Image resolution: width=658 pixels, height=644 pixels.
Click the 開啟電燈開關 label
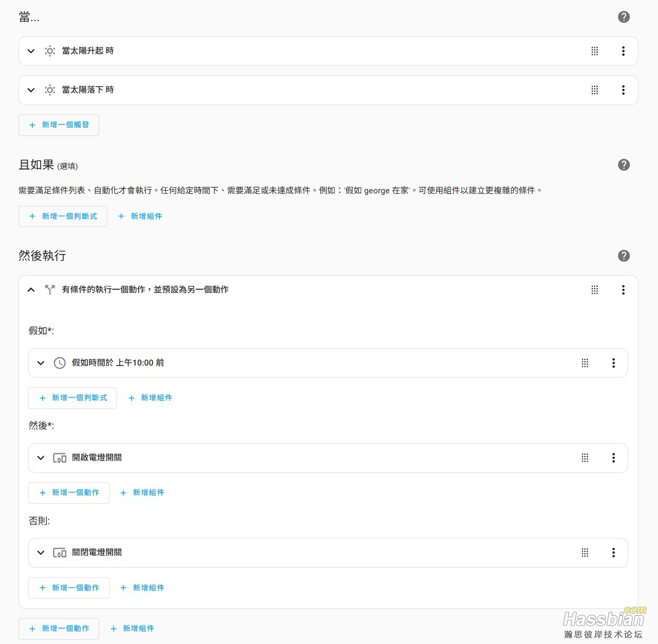pyautogui.click(x=97, y=458)
